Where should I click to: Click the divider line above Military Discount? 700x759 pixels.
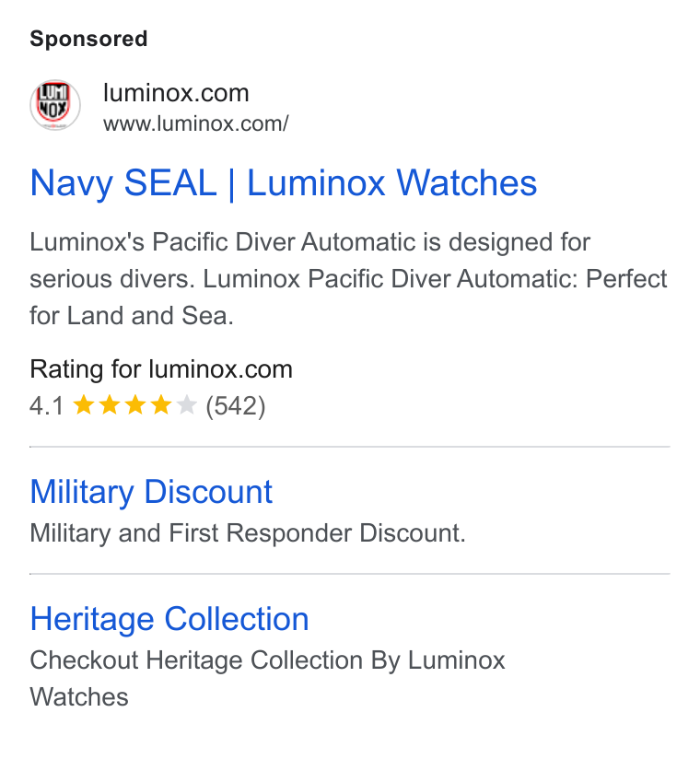350,447
